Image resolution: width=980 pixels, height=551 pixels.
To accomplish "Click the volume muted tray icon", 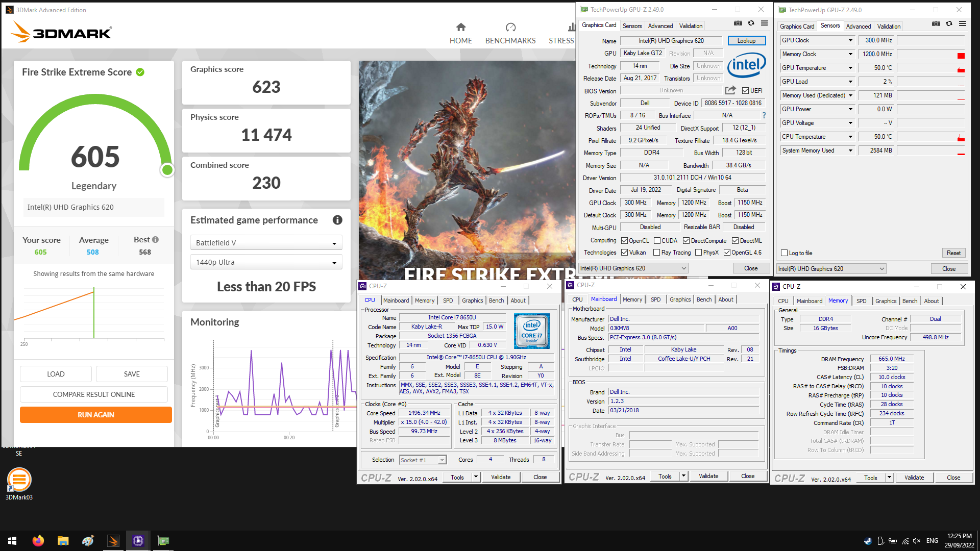I will click(917, 541).
